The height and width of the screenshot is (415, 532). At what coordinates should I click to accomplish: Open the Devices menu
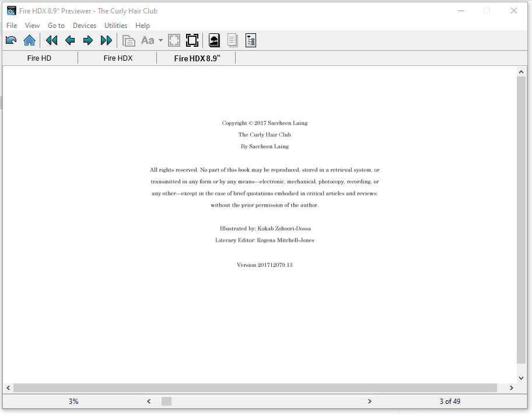tap(85, 26)
